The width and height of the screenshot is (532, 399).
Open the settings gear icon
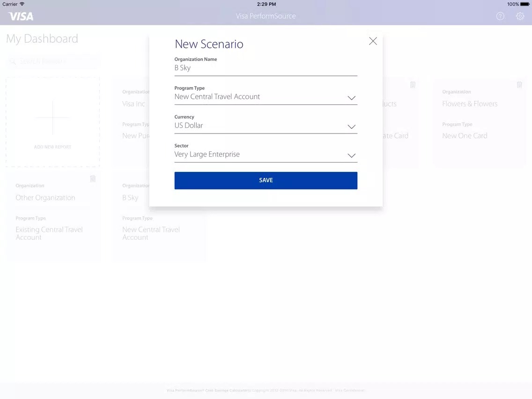pyautogui.click(x=520, y=16)
